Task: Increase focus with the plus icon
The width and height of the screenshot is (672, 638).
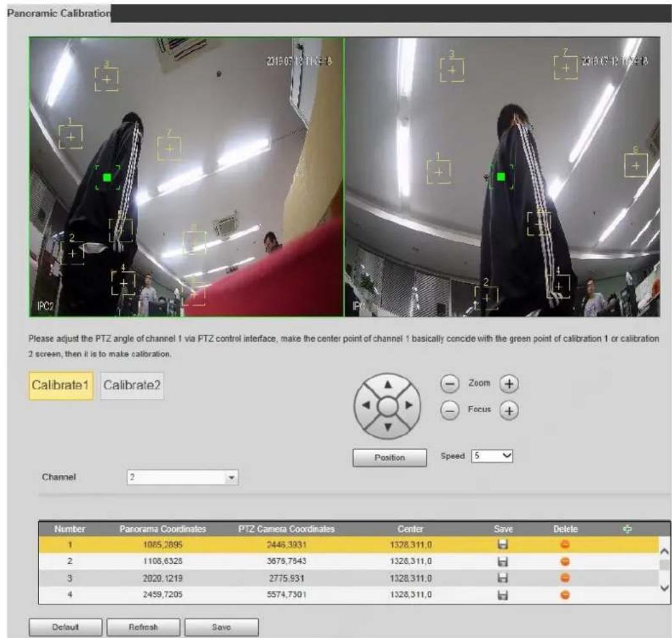Action: (x=509, y=411)
